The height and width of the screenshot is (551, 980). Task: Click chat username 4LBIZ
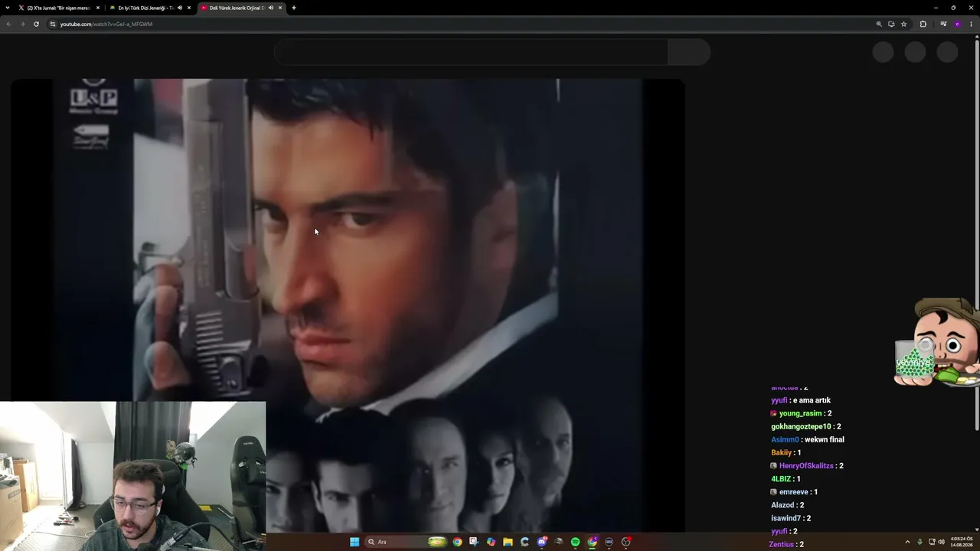[x=781, y=478]
